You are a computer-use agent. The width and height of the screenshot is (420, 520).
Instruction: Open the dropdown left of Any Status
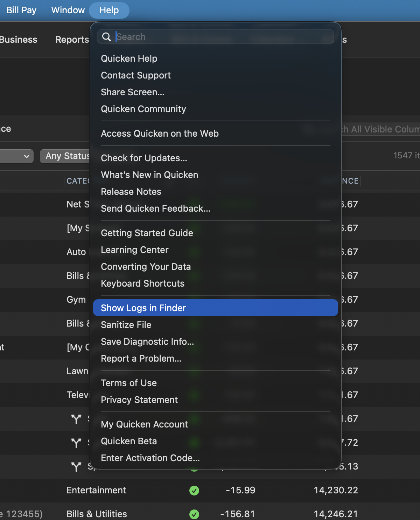tap(17, 156)
